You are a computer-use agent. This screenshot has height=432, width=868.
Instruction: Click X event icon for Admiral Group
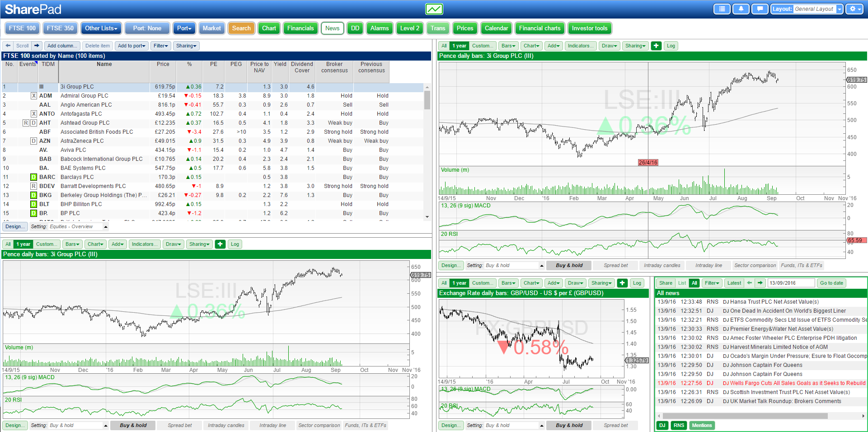click(x=34, y=96)
